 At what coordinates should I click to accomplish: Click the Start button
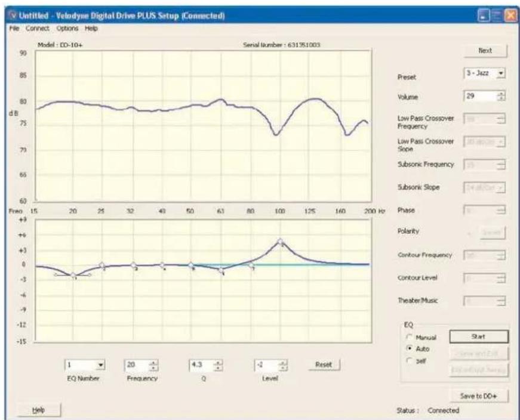tap(479, 336)
